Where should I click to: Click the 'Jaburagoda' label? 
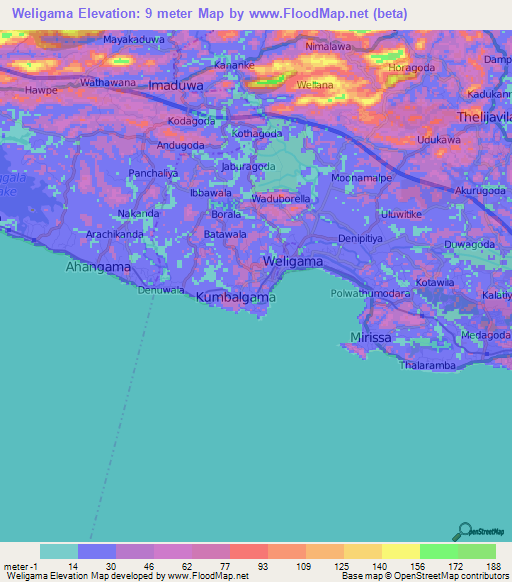pyautogui.click(x=248, y=167)
